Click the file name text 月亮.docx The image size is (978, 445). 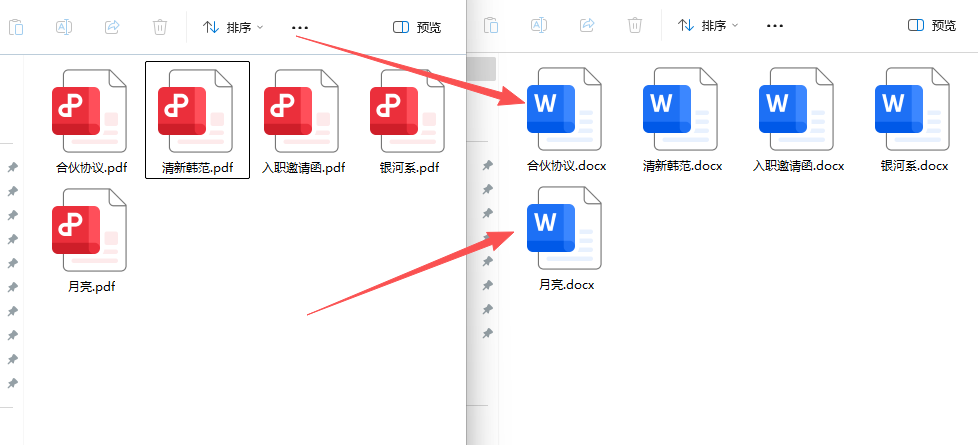[x=566, y=285]
